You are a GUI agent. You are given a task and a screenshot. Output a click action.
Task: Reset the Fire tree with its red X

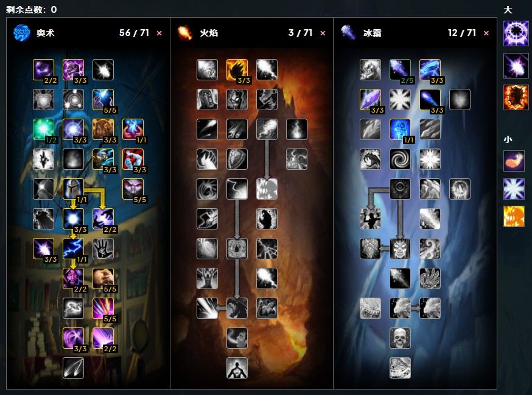[x=323, y=33]
